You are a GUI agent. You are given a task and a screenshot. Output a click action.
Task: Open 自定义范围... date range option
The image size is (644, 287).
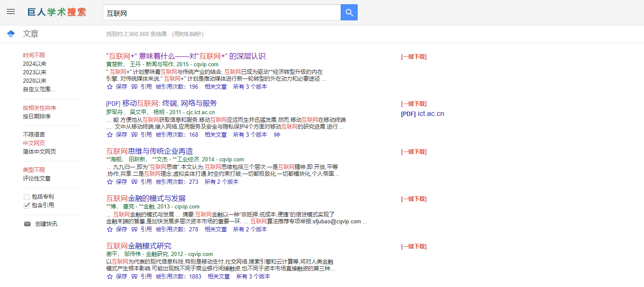[x=39, y=89]
